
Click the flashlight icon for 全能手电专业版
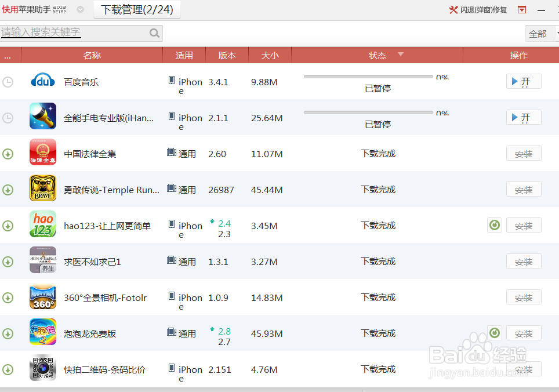(x=42, y=116)
